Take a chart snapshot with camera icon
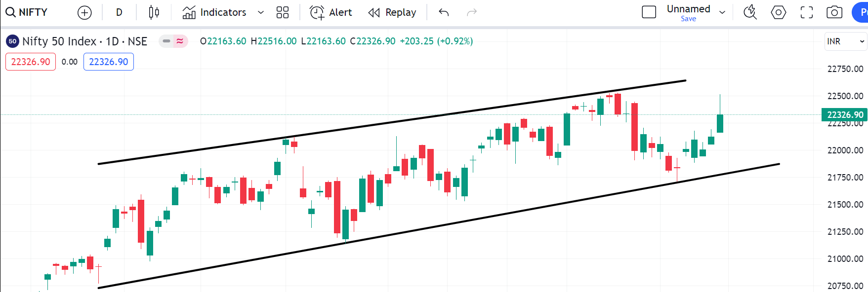The image size is (868, 292). pyautogui.click(x=834, y=12)
